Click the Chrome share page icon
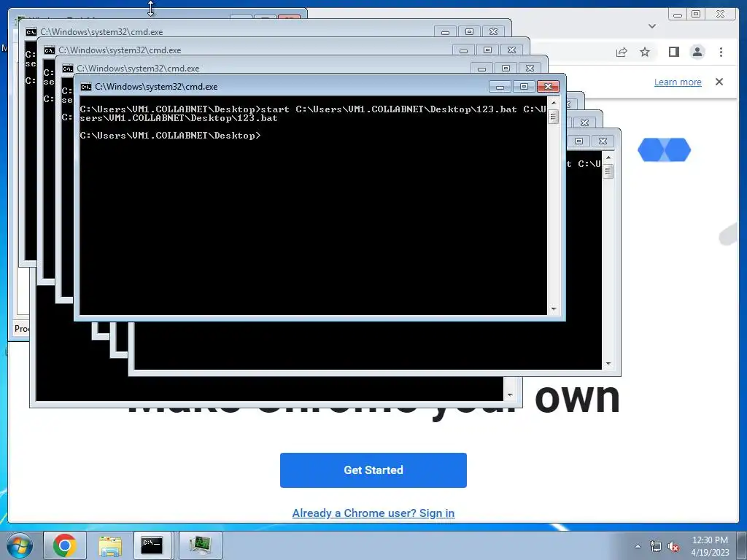The image size is (747, 560). point(622,52)
